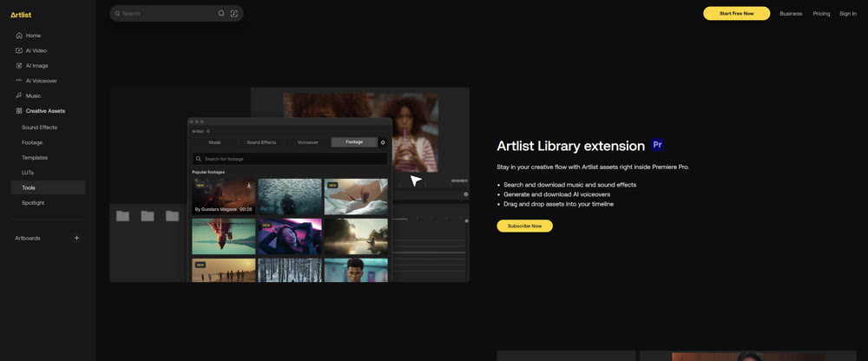
Task: Open the underwater fish school footage thumbnail
Action: 290,197
